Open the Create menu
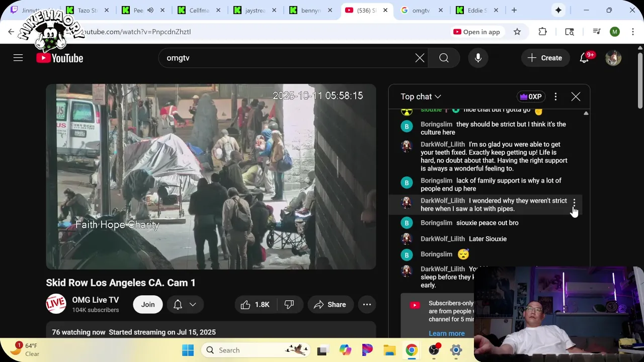Screen dimensions: 644x362 click(545, 58)
